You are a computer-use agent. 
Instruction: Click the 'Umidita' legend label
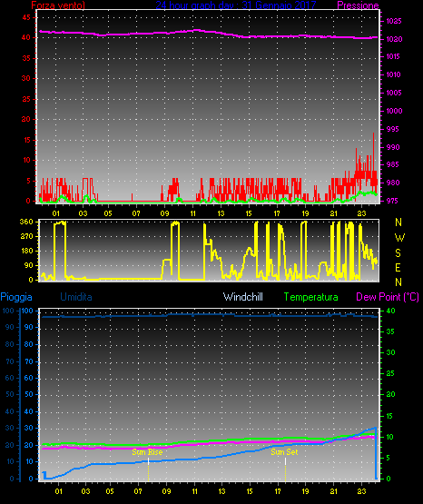76,297
